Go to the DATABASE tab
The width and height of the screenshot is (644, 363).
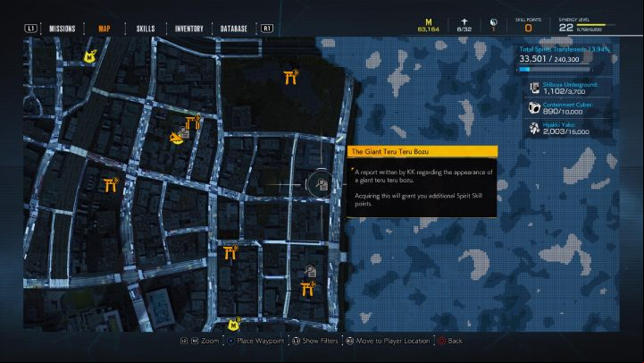tap(234, 29)
